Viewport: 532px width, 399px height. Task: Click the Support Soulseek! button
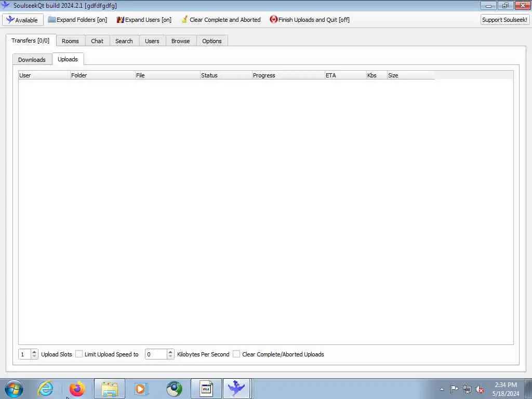click(x=504, y=20)
